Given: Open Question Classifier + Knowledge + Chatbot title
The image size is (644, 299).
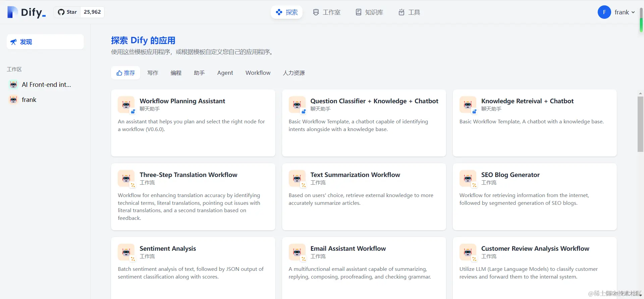Looking at the screenshot, I should (374, 101).
